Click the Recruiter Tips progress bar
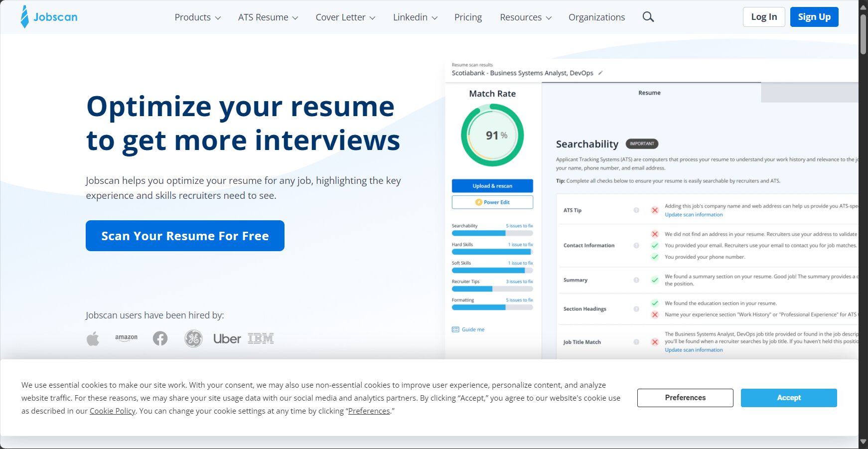 pos(492,289)
